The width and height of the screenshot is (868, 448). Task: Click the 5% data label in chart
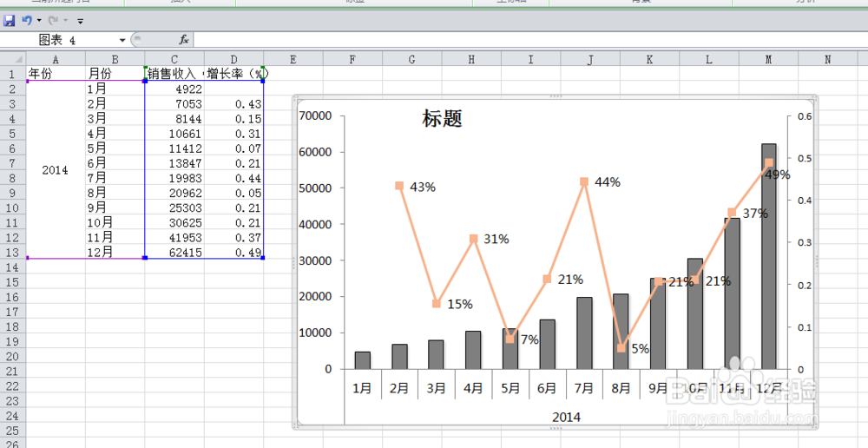tap(640, 349)
